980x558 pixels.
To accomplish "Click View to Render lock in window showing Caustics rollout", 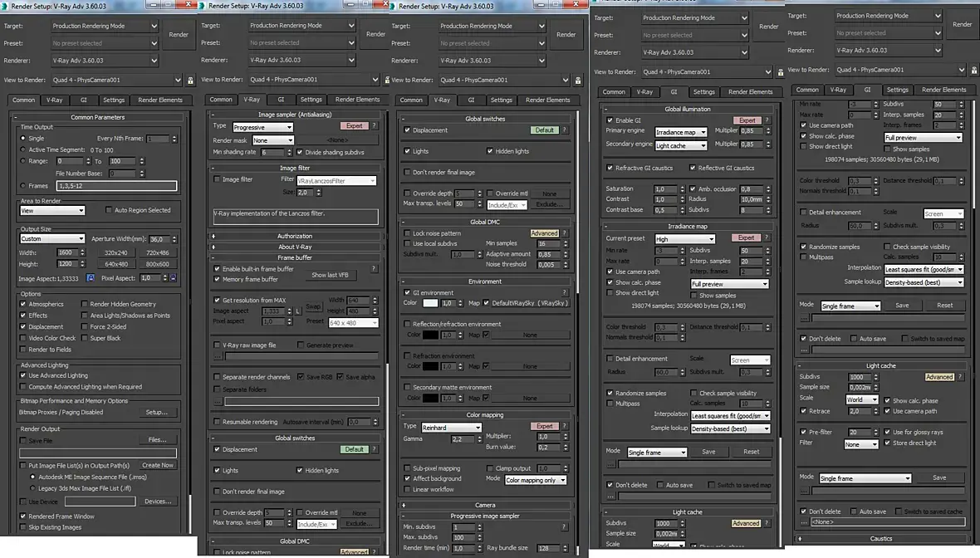I will 973,70.
